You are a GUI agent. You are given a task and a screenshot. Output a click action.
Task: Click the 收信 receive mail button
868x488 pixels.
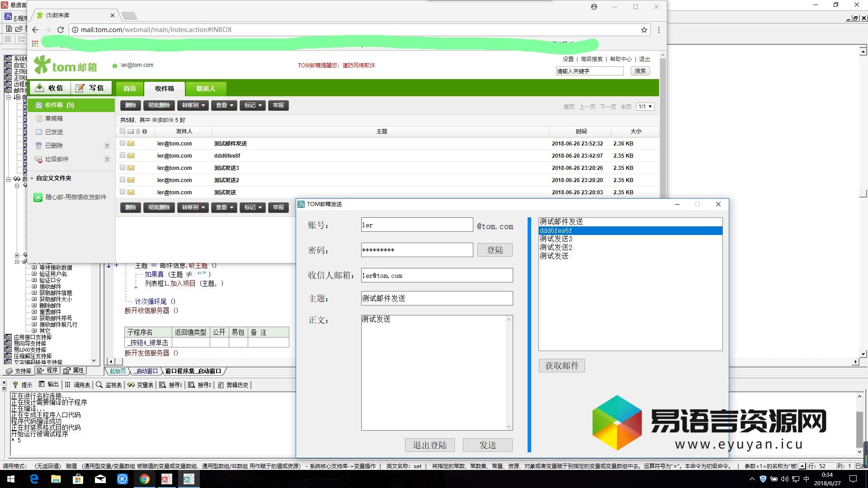point(50,88)
